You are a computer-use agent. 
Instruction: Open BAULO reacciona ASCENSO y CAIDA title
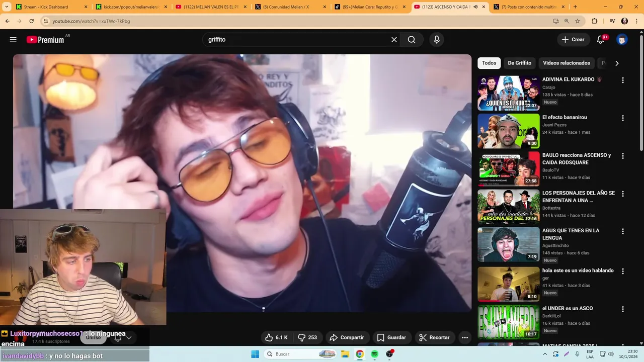[577, 159]
